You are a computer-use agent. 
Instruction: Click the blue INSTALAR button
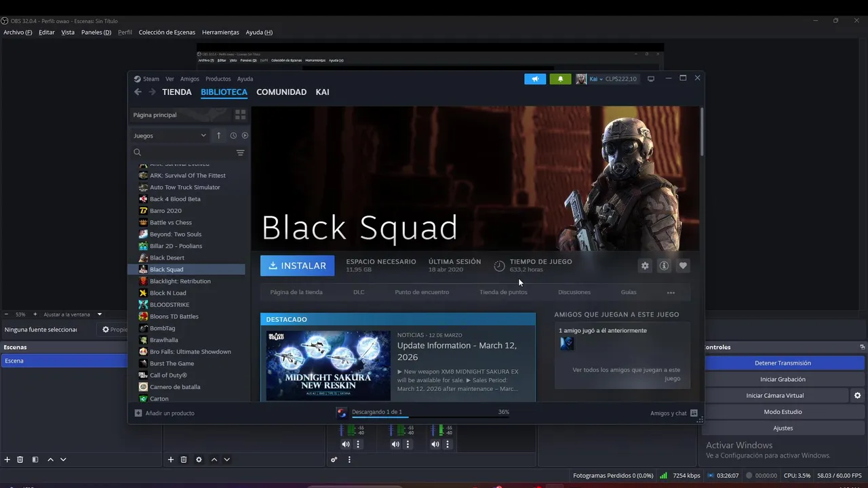coord(297,266)
